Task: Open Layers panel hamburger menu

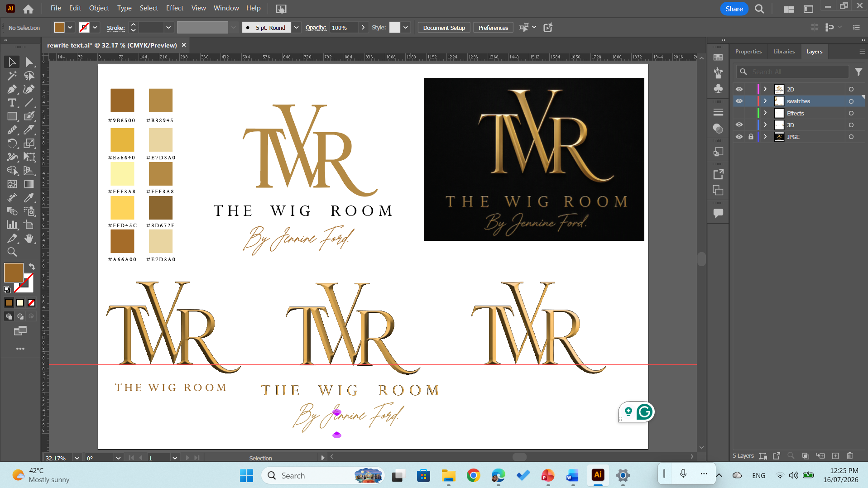Action: click(x=862, y=52)
